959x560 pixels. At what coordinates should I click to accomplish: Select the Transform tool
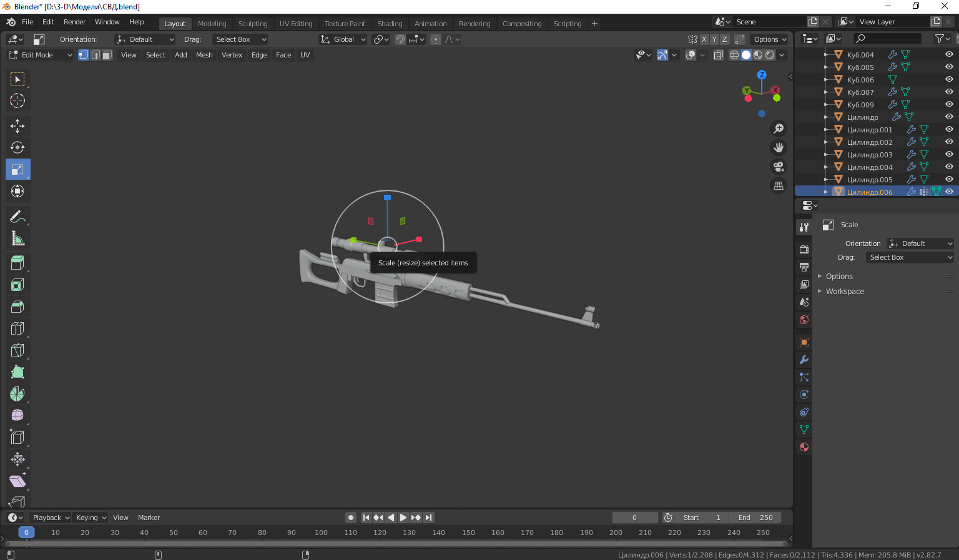(17, 191)
